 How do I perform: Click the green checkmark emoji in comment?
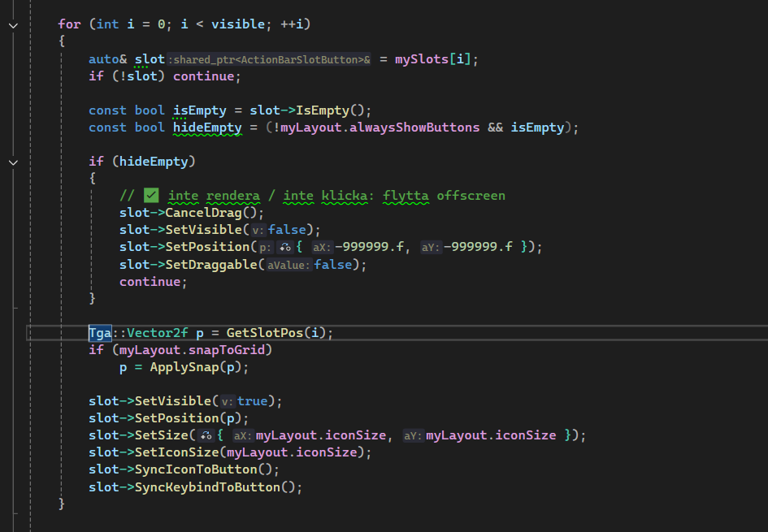pyautogui.click(x=150, y=196)
